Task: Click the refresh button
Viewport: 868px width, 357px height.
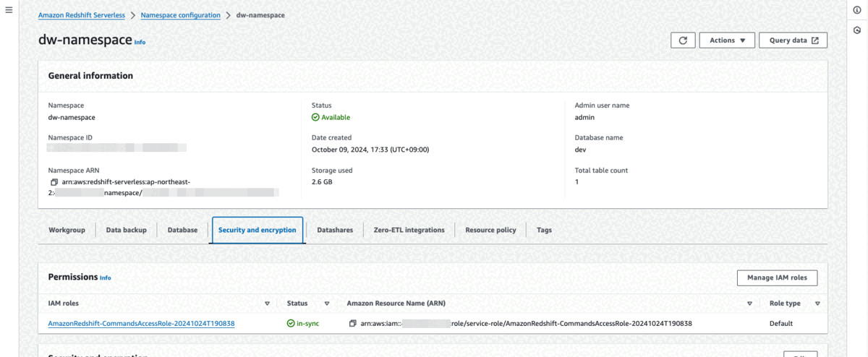Action: [x=683, y=40]
